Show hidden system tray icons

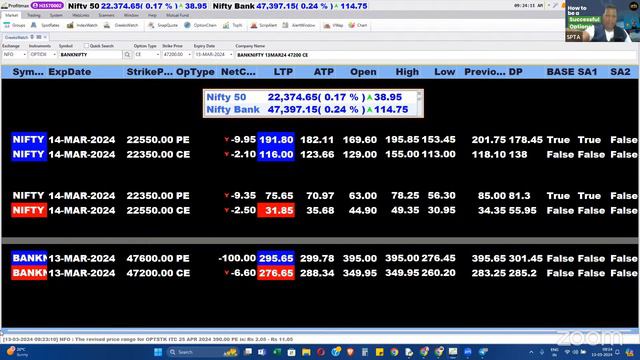point(531,352)
